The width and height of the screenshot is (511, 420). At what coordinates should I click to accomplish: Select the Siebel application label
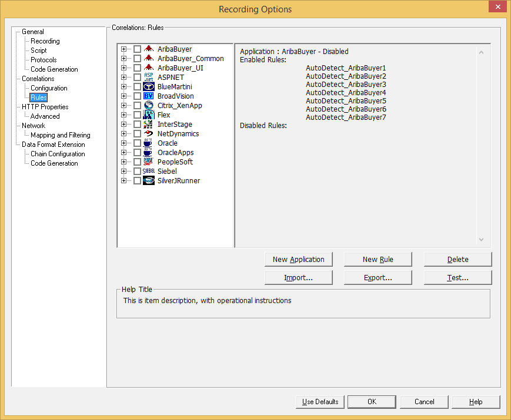tap(167, 172)
